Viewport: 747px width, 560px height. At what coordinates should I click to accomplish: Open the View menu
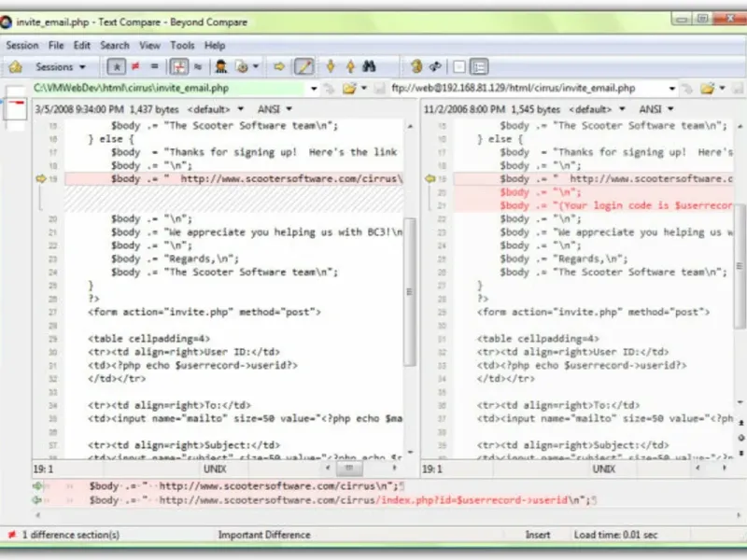(x=149, y=45)
